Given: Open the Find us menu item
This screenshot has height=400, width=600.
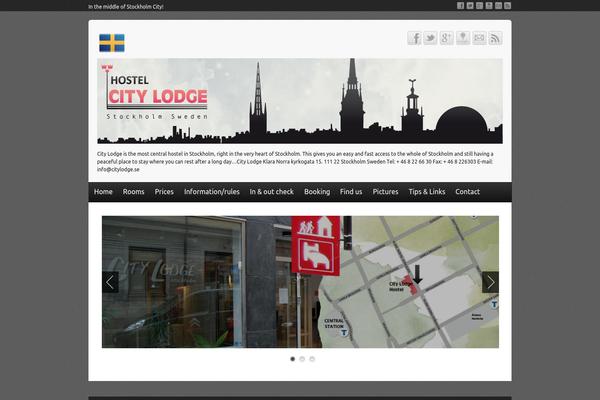Looking at the screenshot, I should pyautogui.click(x=351, y=192).
